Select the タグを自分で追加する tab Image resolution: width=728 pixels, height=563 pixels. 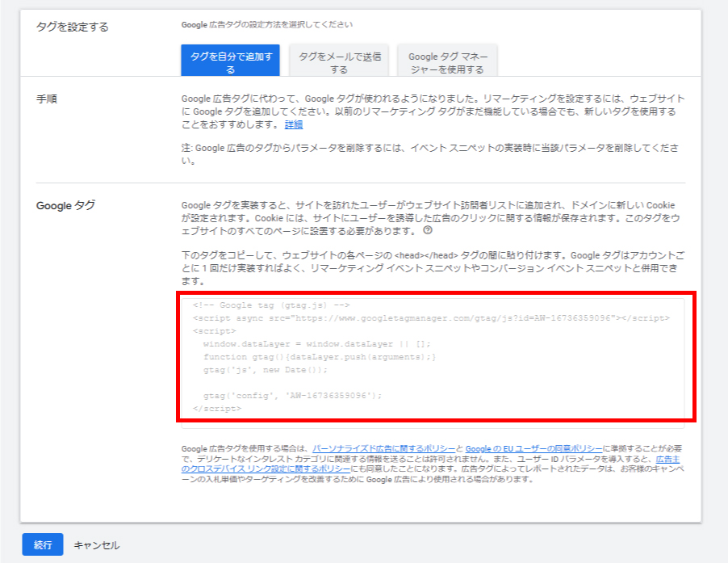pos(230,62)
